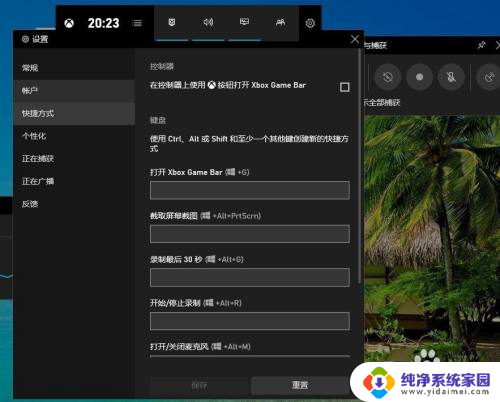
Task: Select the 正在捕获 settings category
Action: click(x=74, y=159)
